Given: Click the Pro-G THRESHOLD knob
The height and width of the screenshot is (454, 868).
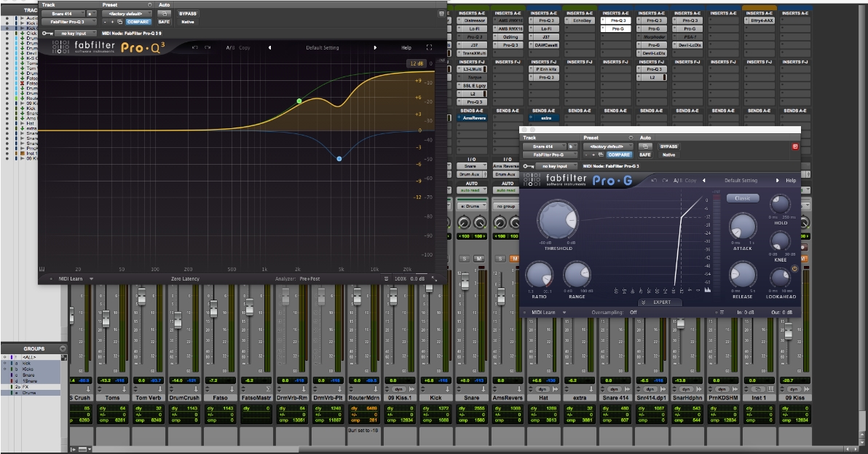Looking at the screenshot, I should (558, 220).
